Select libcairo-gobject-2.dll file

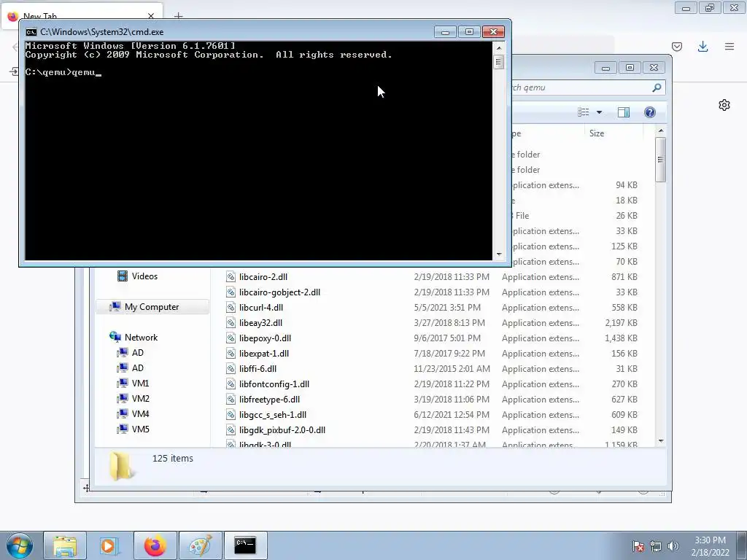pyautogui.click(x=279, y=292)
